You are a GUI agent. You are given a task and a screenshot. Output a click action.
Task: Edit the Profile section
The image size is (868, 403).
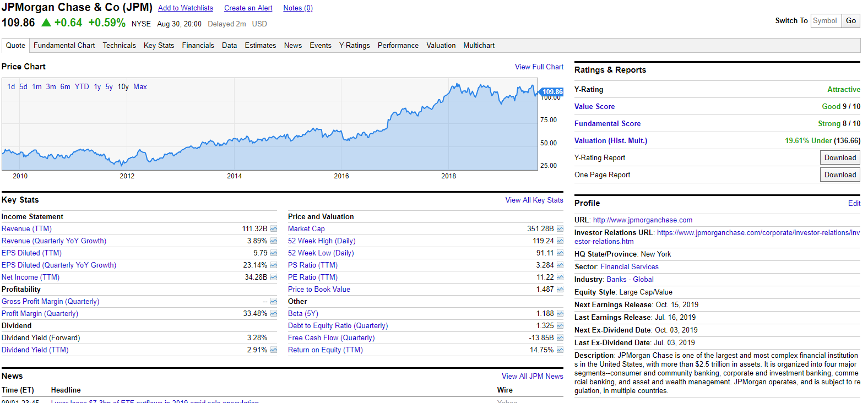click(854, 204)
